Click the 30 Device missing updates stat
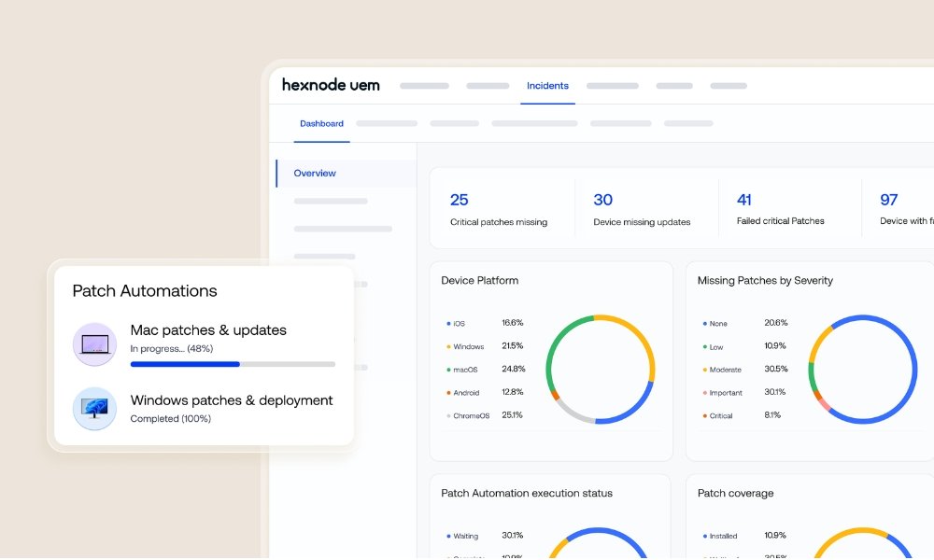934x560 pixels. coord(642,209)
